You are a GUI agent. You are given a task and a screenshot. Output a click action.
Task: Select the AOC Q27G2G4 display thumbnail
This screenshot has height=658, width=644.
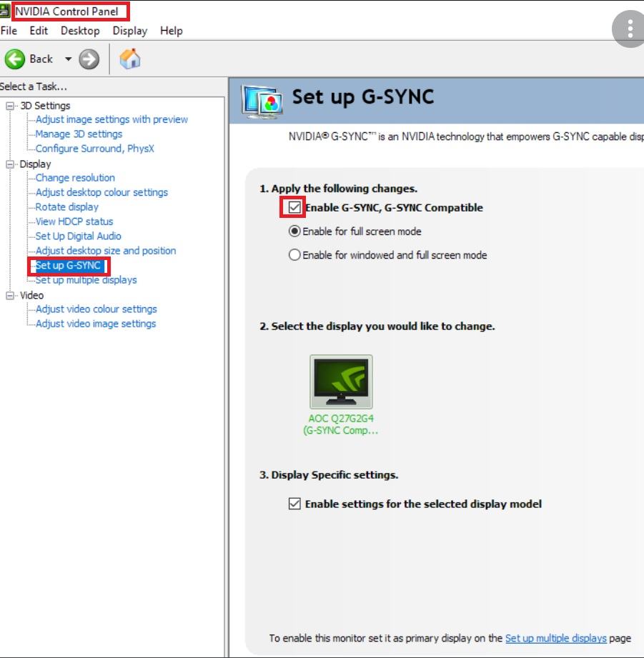[341, 382]
